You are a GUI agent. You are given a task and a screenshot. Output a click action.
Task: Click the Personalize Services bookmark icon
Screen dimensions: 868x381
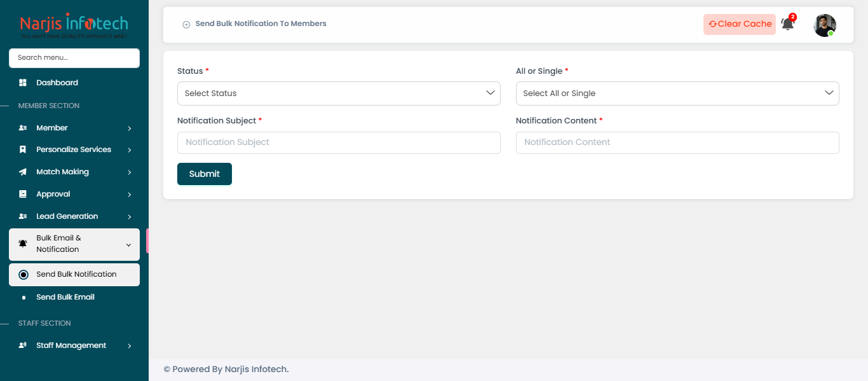[x=23, y=149]
